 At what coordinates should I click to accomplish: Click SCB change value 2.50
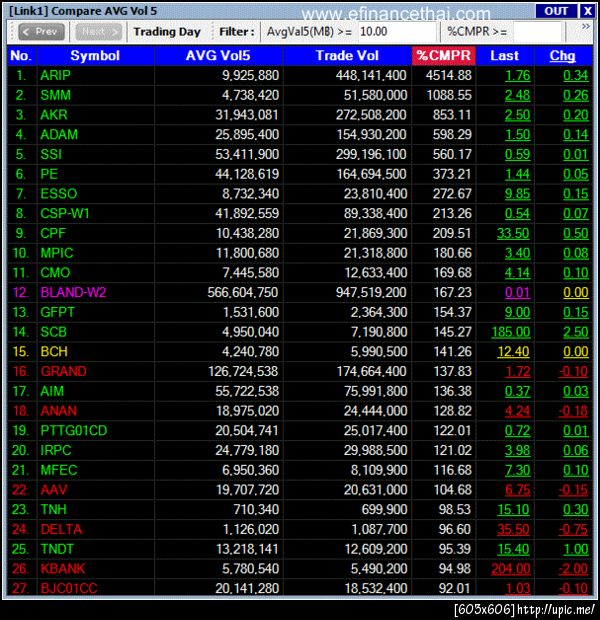pyautogui.click(x=576, y=332)
